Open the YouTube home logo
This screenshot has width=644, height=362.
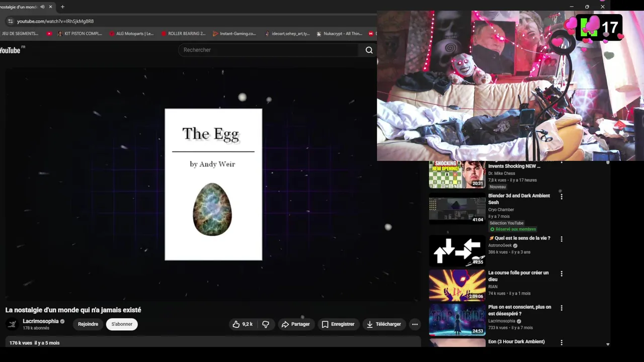point(10,50)
